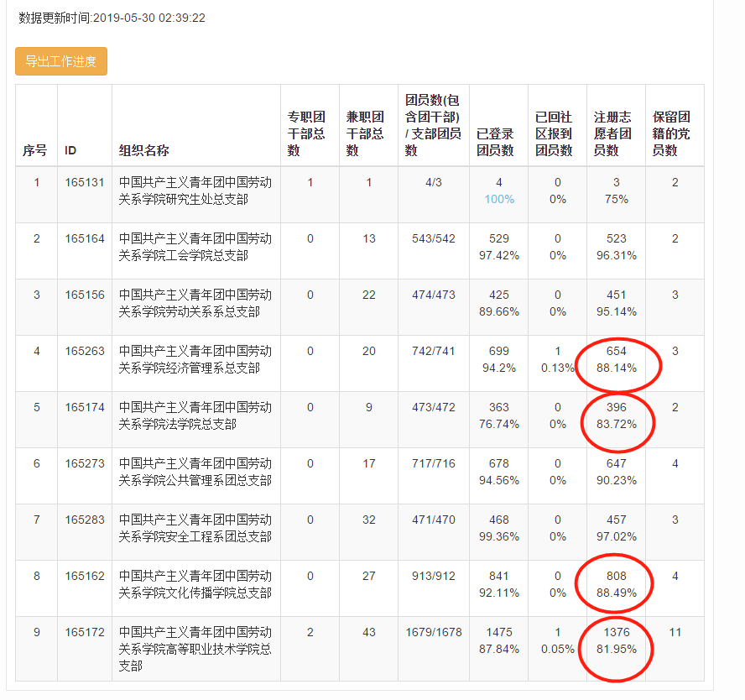Click organization name 劳动关系系总支部
The width and height of the screenshot is (745, 700).
(195, 303)
